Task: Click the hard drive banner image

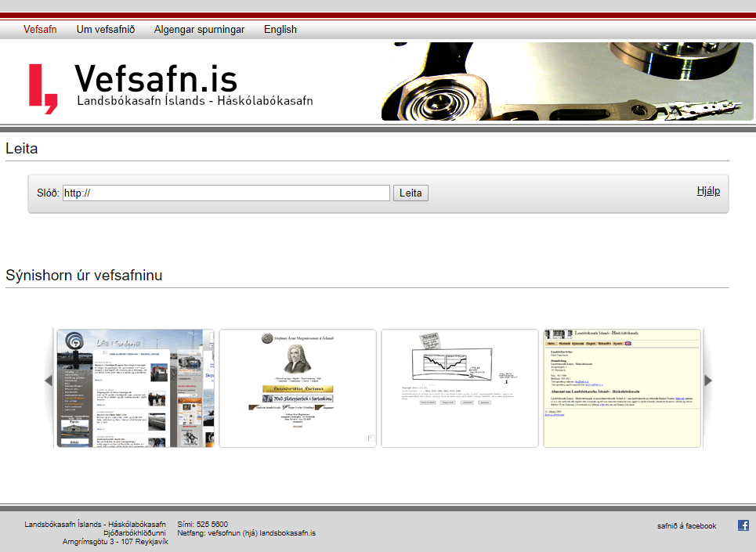Action: [567, 81]
